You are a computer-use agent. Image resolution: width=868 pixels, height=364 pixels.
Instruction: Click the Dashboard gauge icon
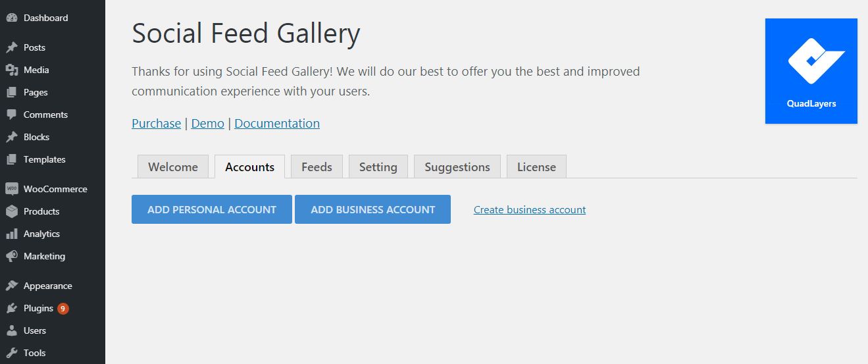coord(11,18)
